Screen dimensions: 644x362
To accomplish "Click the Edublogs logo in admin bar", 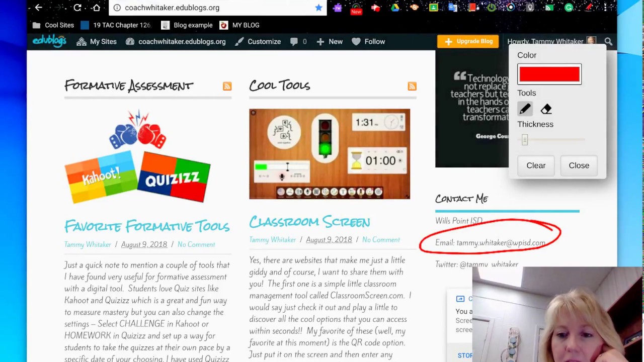I will [x=49, y=41].
